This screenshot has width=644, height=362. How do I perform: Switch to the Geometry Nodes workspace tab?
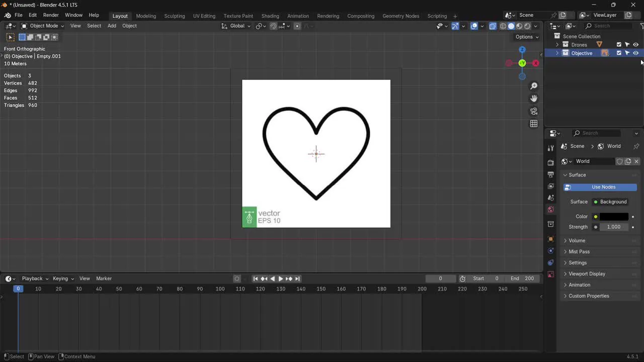point(400,16)
